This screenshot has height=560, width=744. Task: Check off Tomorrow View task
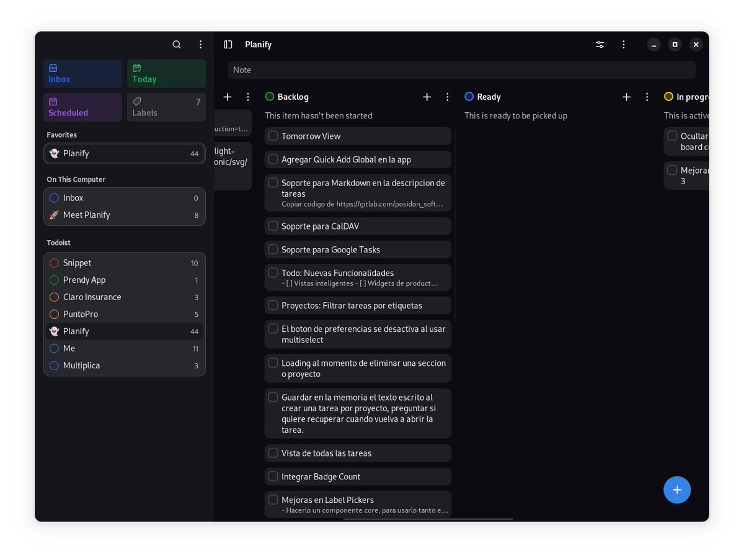point(273,136)
